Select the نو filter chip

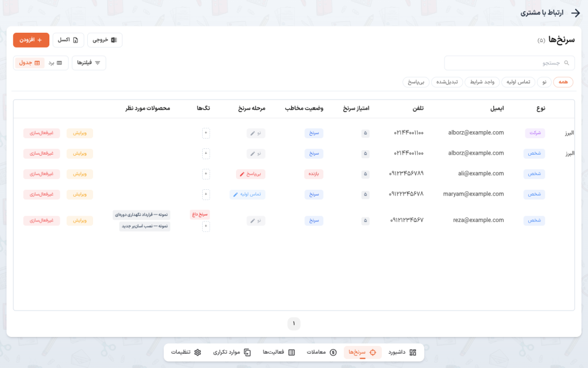coord(544,82)
